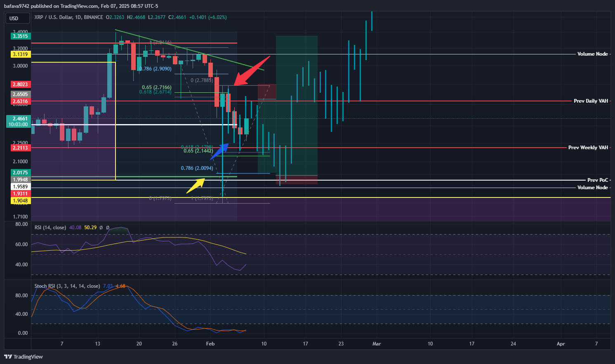Select the 2.8023 red price label
615x364 pixels.
[20, 85]
